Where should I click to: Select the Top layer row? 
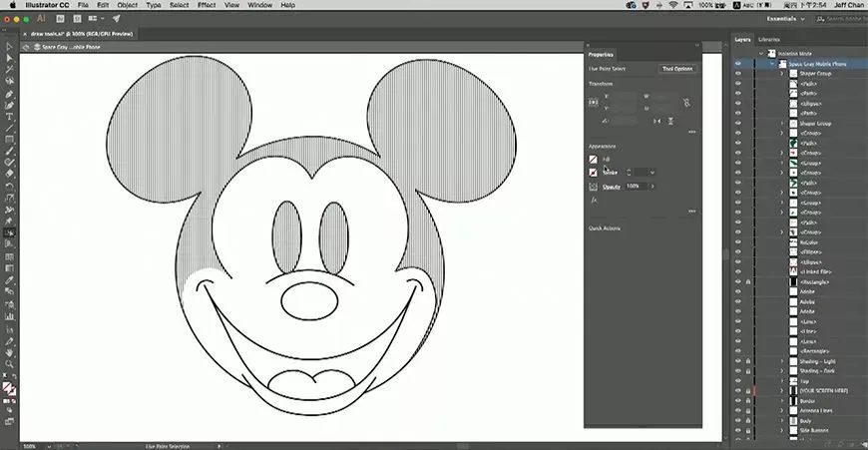tap(800, 381)
